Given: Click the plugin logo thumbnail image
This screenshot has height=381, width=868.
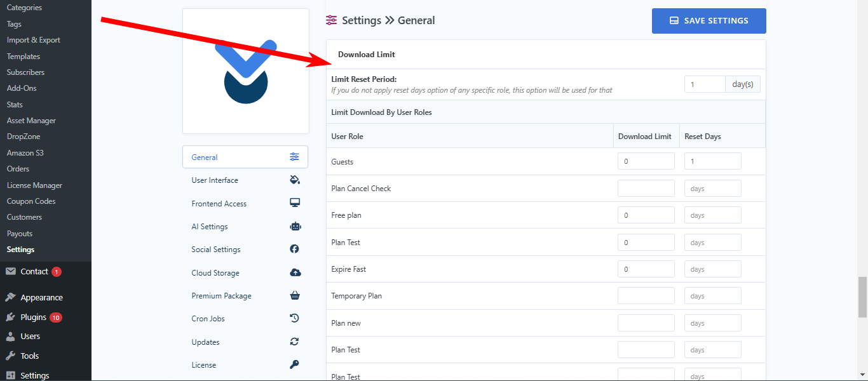Looking at the screenshot, I should point(246,71).
